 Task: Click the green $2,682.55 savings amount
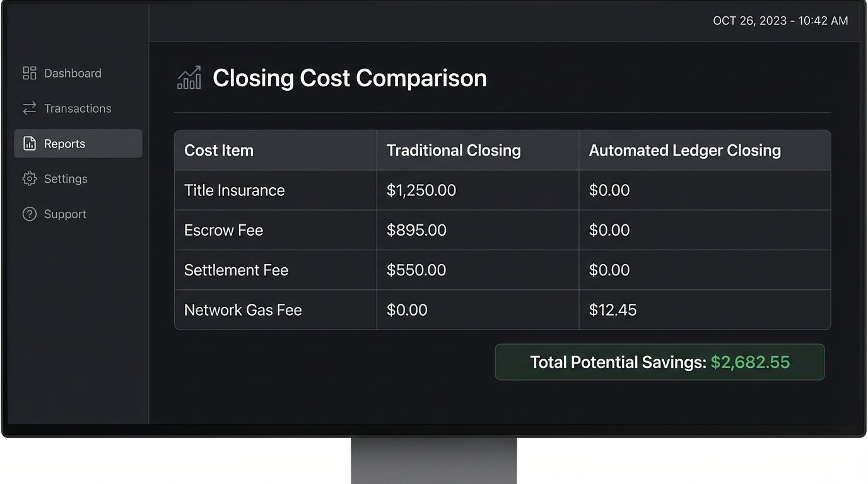pos(751,362)
